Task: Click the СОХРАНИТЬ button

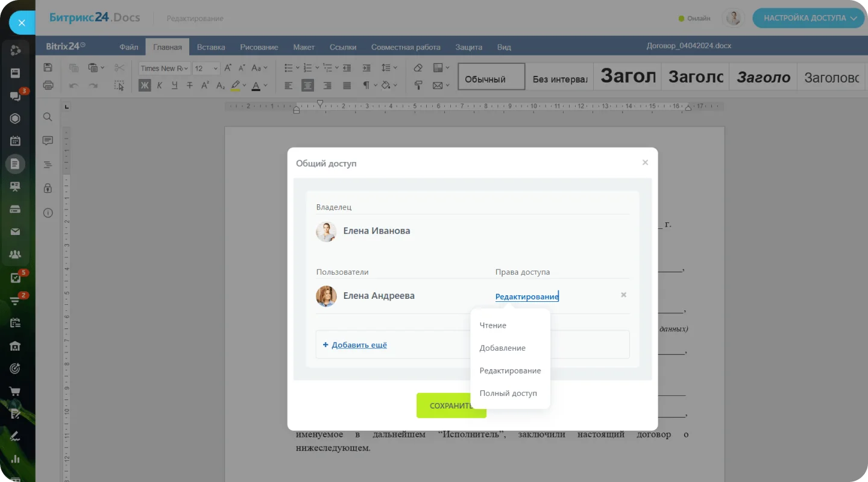Action: point(451,405)
